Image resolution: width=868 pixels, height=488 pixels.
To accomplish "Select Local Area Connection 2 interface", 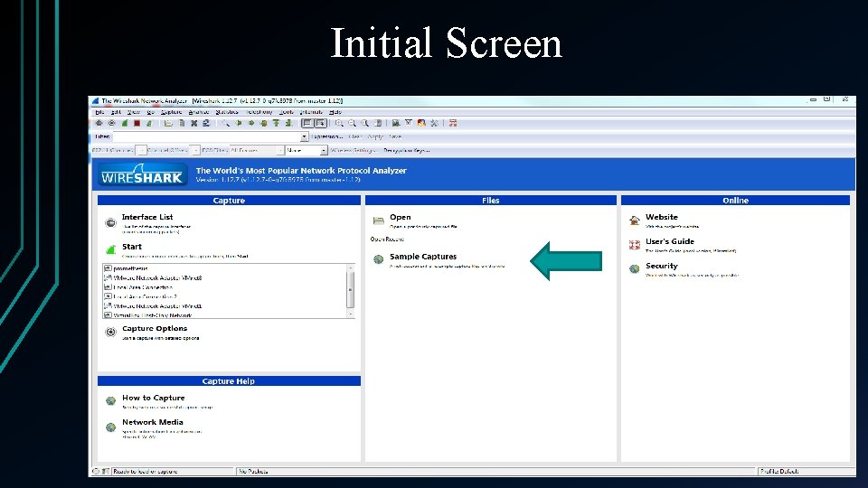I will coord(145,296).
